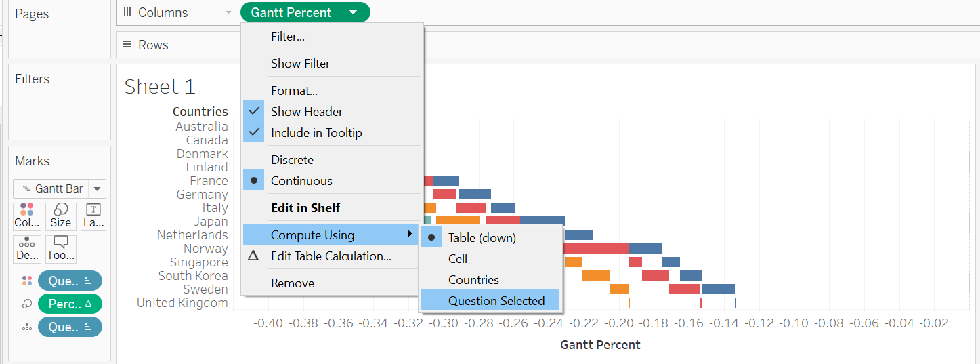
Task: Open the Size marks card
Action: click(60, 216)
